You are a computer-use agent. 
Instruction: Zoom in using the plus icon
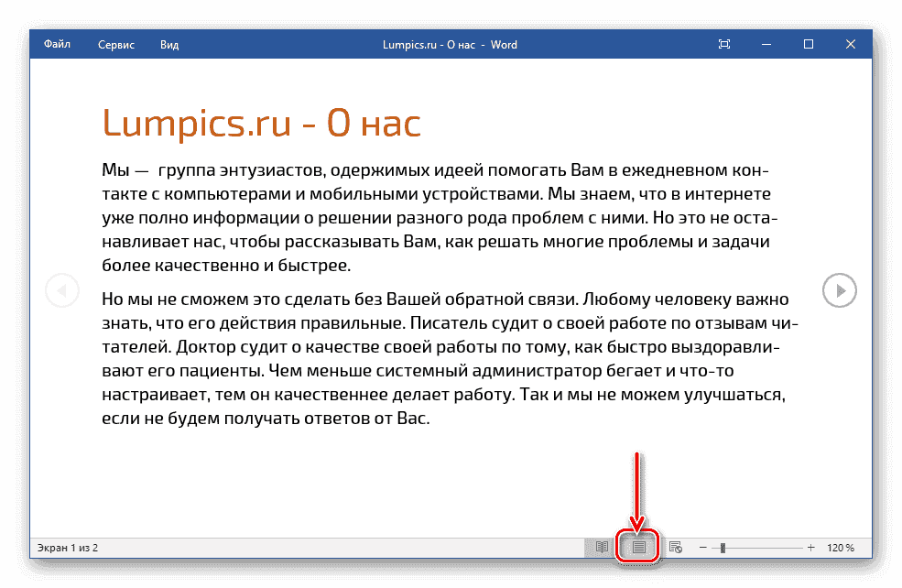[x=810, y=546]
